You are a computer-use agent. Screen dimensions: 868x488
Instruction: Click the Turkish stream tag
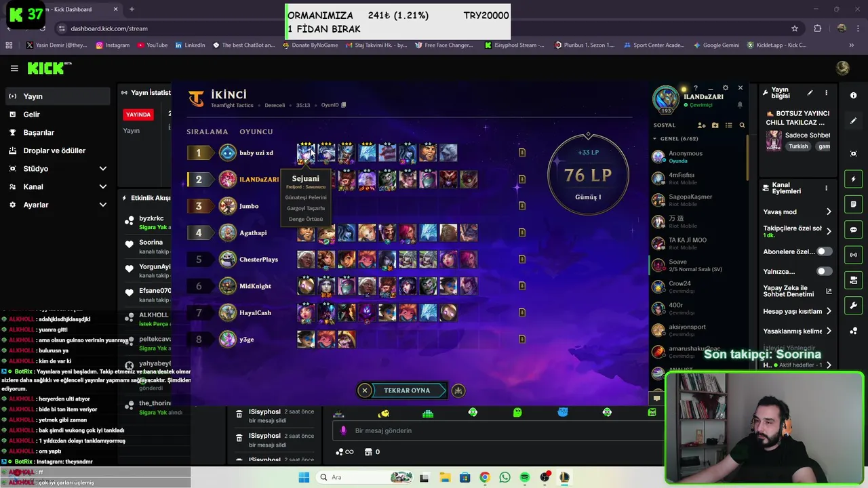(x=798, y=146)
